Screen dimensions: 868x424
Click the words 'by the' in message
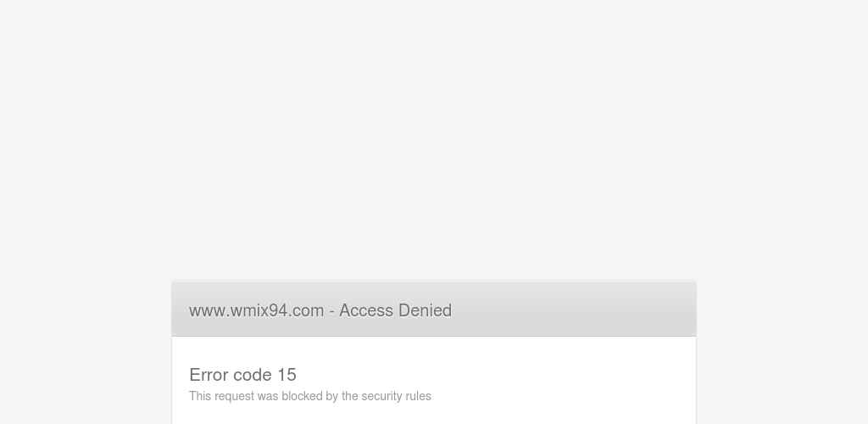(x=342, y=396)
